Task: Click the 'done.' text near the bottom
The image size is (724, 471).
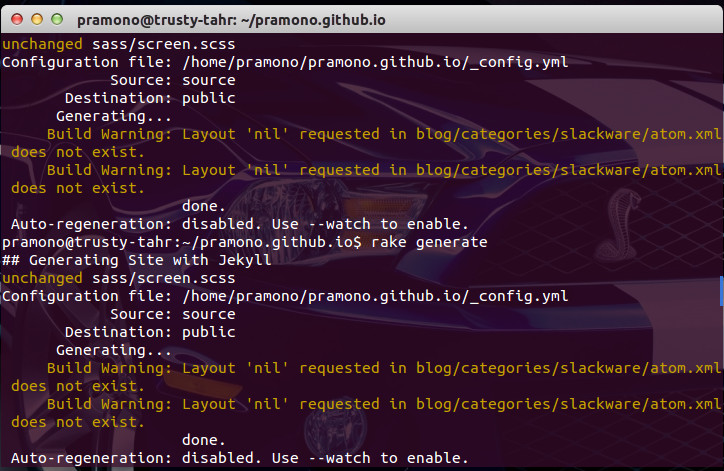Action: 204,440
